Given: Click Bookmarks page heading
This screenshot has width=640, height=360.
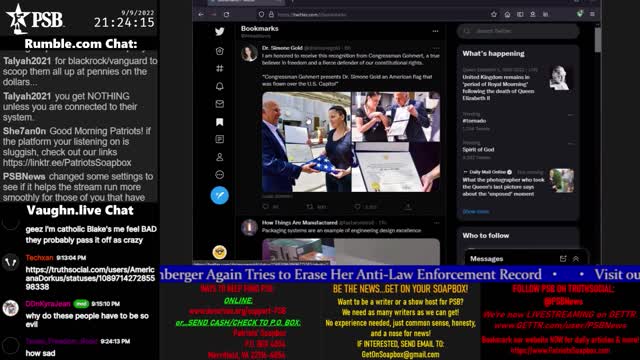Looking at the screenshot, I should pyautogui.click(x=260, y=29).
